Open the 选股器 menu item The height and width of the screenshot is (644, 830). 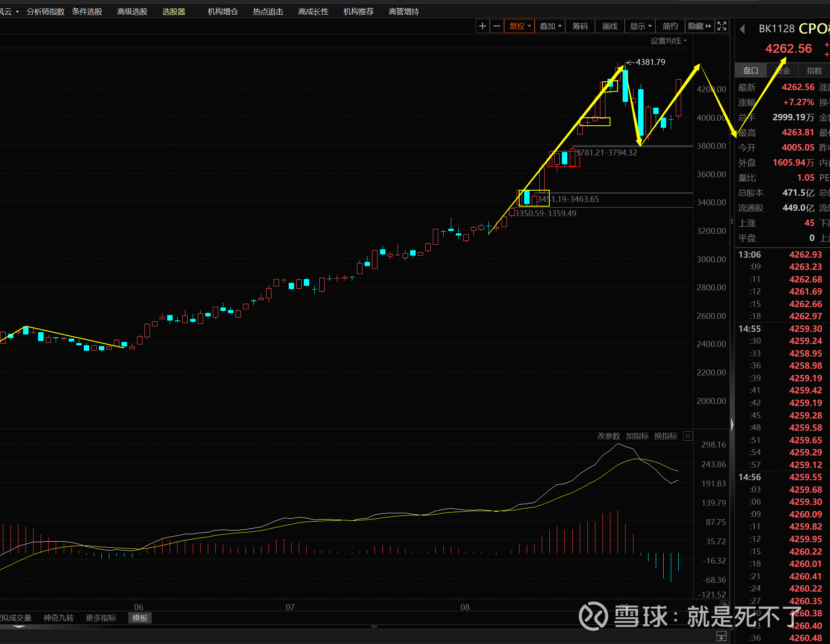point(174,12)
